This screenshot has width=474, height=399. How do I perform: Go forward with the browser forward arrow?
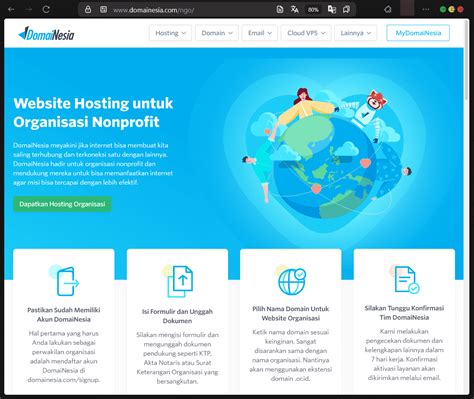[x=29, y=9]
